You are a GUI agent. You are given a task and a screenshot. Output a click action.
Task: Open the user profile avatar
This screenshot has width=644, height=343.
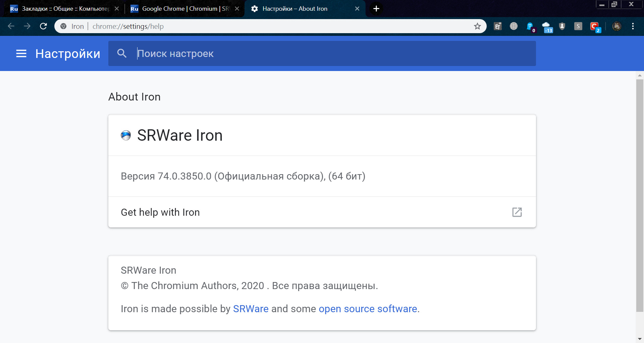click(616, 26)
